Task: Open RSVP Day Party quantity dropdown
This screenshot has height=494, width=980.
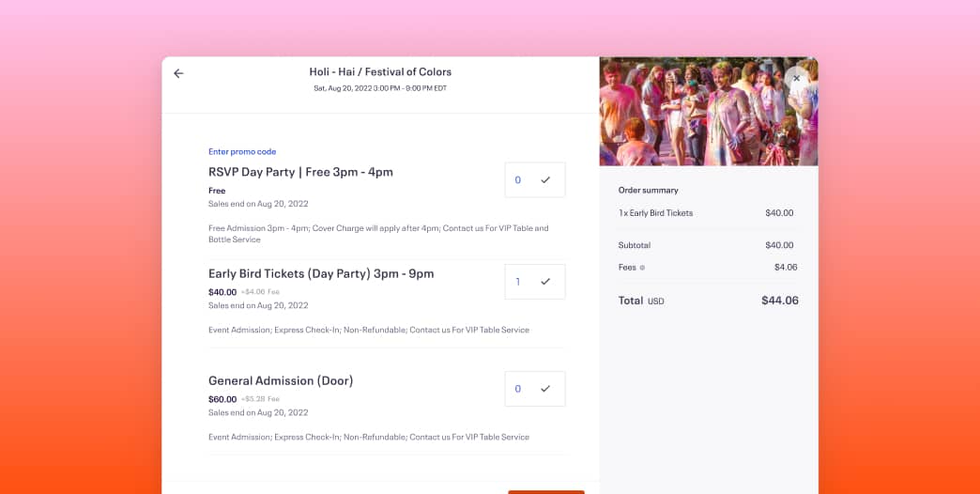Action: (x=535, y=180)
